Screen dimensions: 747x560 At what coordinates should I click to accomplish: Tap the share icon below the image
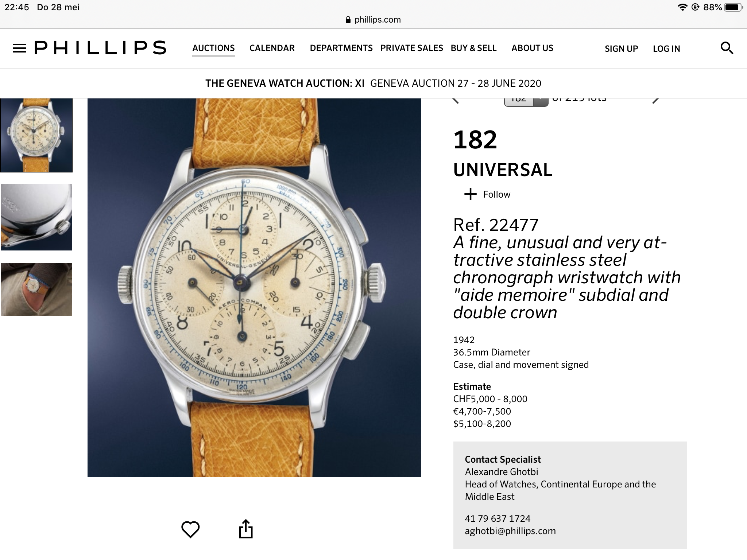pyautogui.click(x=246, y=529)
